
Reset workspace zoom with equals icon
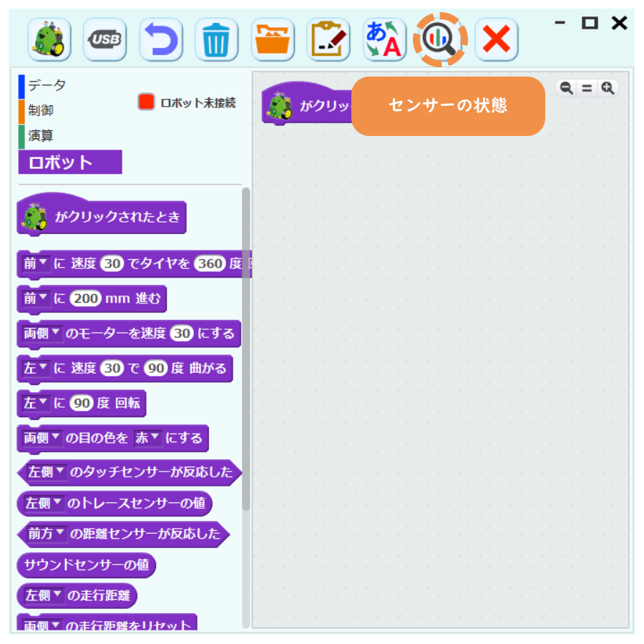point(587,88)
